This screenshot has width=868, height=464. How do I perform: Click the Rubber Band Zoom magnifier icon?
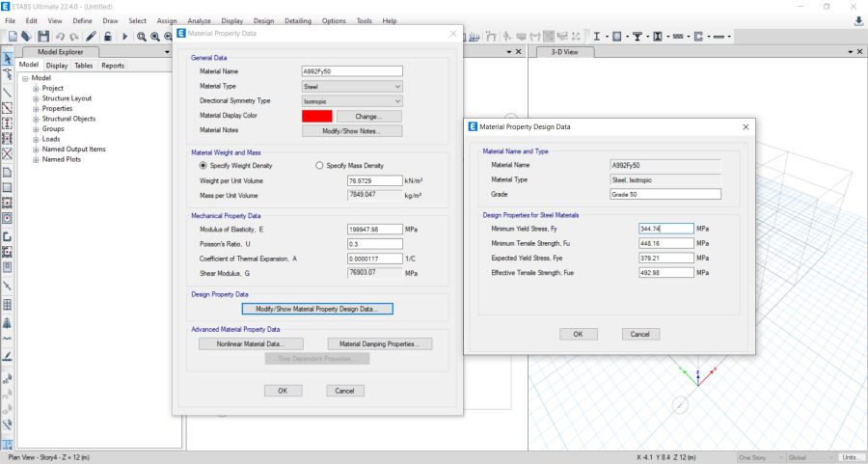[x=142, y=37]
